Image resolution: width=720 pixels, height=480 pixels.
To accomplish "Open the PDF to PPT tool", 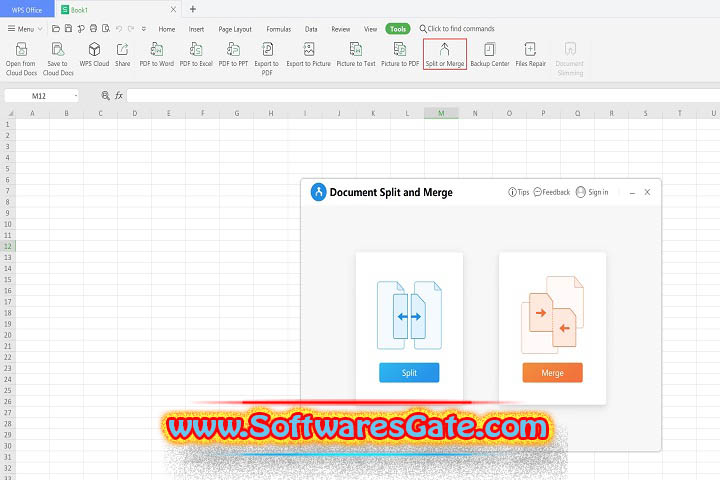I will point(233,55).
